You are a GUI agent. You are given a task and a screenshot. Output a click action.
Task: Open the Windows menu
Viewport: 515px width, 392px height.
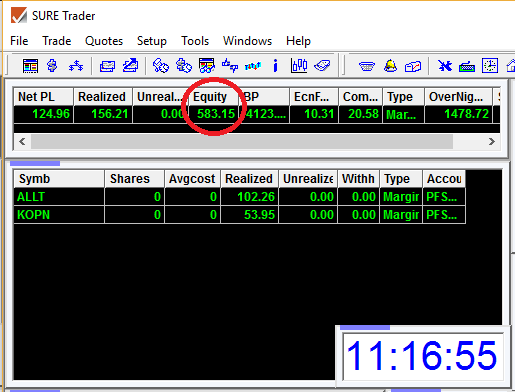click(x=247, y=41)
